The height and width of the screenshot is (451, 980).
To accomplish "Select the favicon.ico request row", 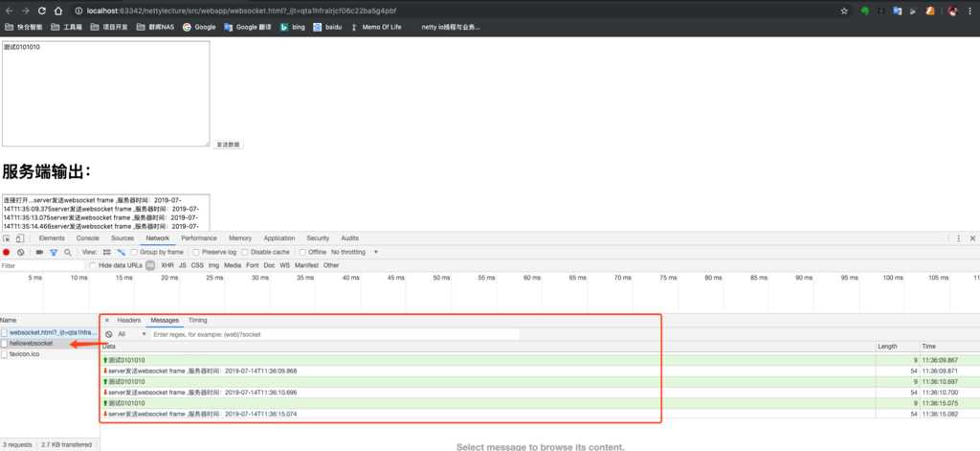I will [x=50, y=354].
